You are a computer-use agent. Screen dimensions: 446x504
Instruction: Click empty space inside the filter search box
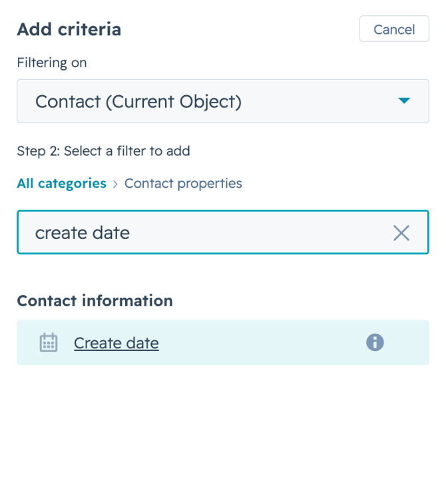coord(266,233)
